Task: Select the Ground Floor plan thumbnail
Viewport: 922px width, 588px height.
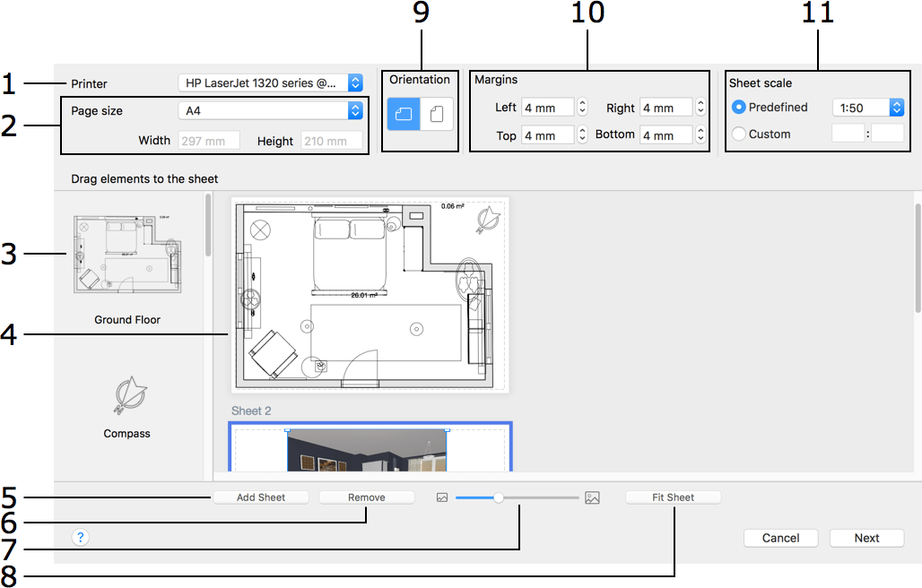Action: pyautogui.click(x=127, y=255)
